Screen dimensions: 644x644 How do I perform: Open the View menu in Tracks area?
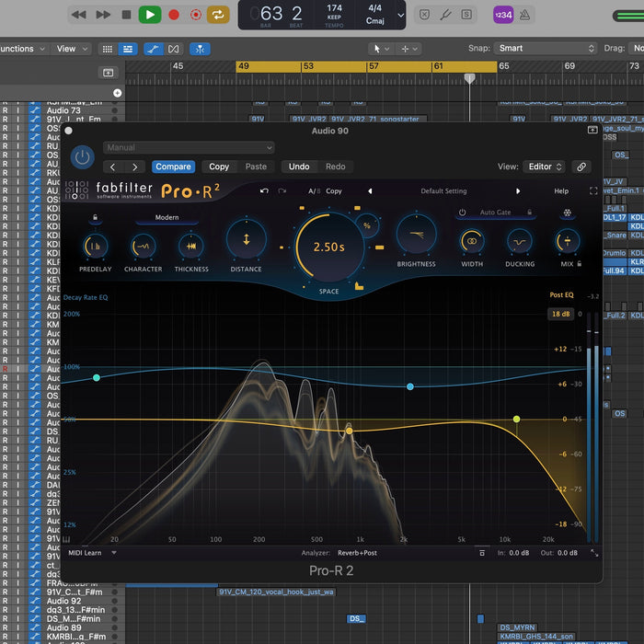(72, 49)
